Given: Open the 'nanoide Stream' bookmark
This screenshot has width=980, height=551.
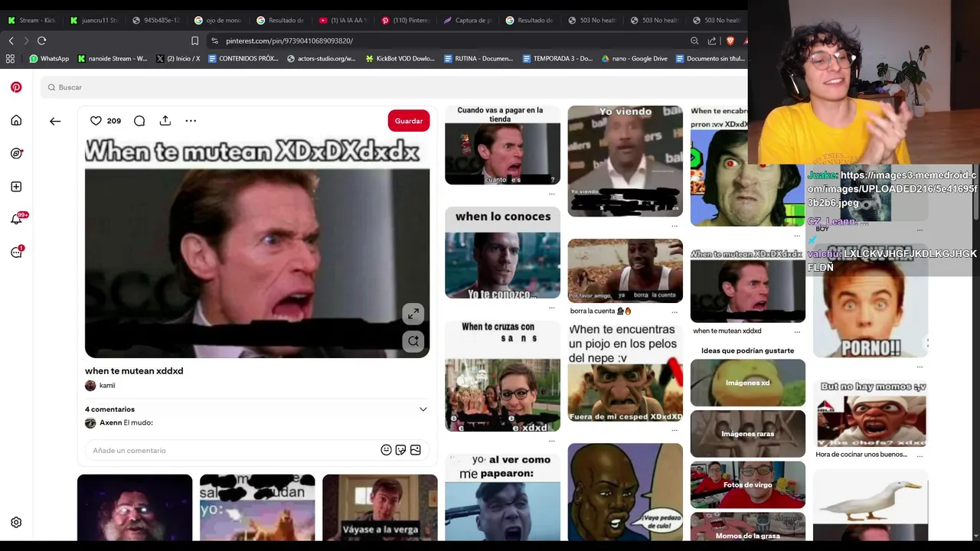Looking at the screenshot, I should coord(113,58).
